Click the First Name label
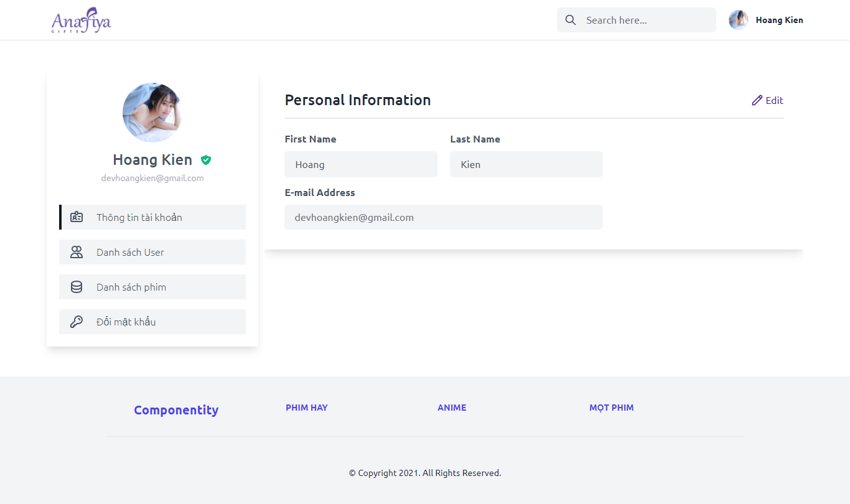The width and height of the screenshot is (850, 504). 311,139
